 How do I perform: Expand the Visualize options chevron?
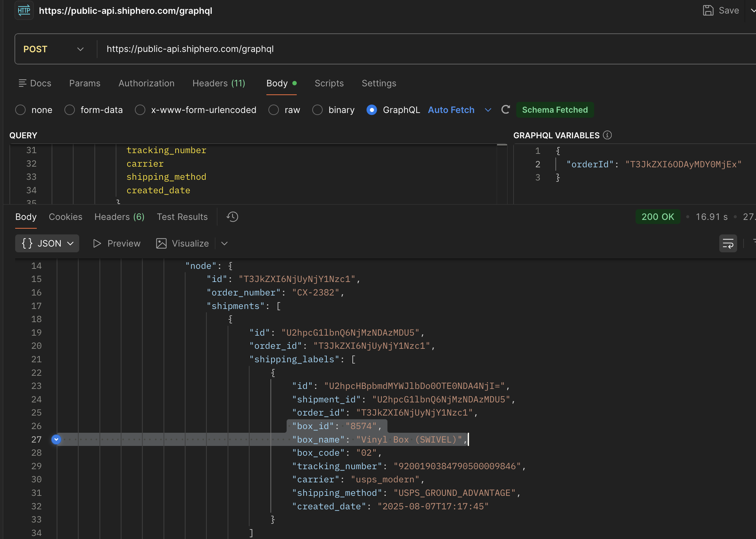pos(224,244)
